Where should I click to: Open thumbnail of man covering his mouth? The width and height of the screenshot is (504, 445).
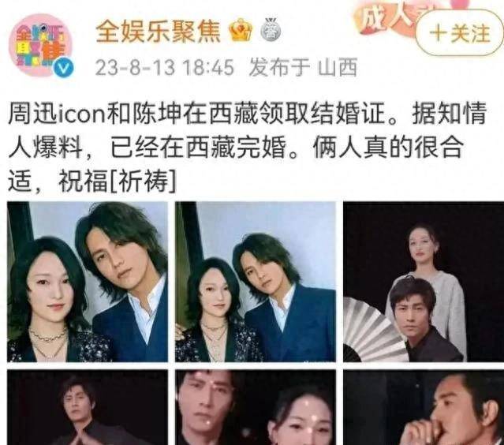pyautogui.click(x=424, y=407)
